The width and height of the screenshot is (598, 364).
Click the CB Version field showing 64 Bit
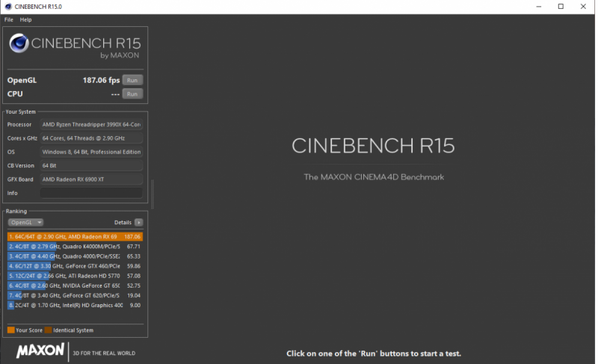(91, 165)
